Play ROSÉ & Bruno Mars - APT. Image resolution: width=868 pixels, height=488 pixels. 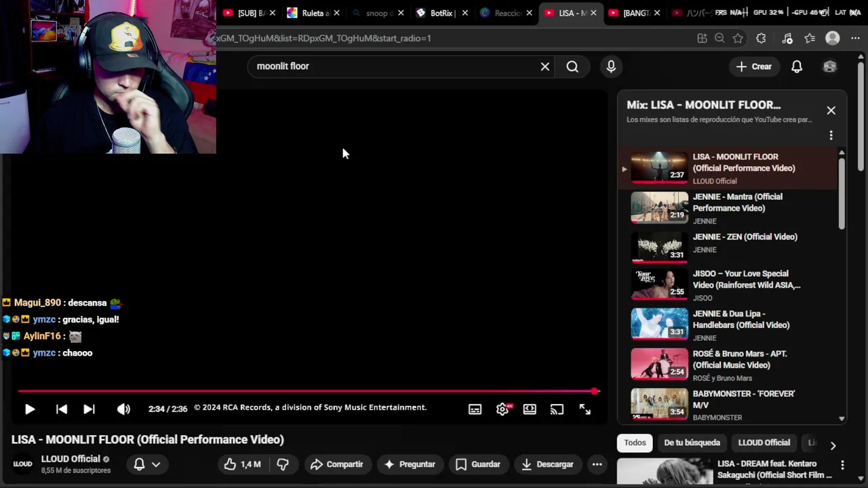[x=727, y=365]
